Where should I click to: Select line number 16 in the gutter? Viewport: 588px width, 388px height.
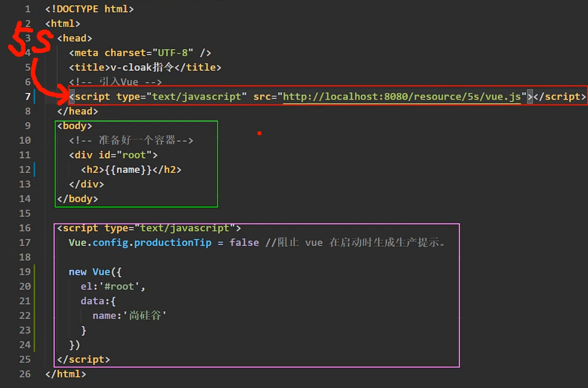(25, 228)
